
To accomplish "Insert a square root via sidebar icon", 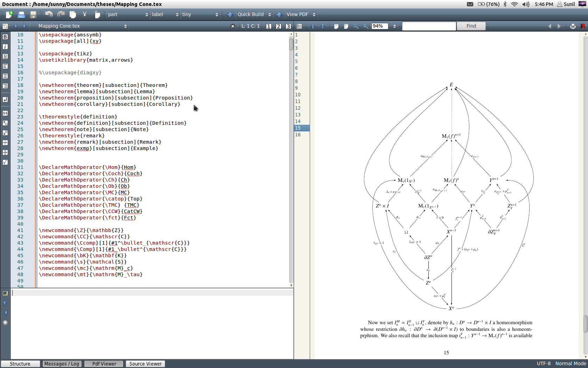I will [x=5, y=162].
